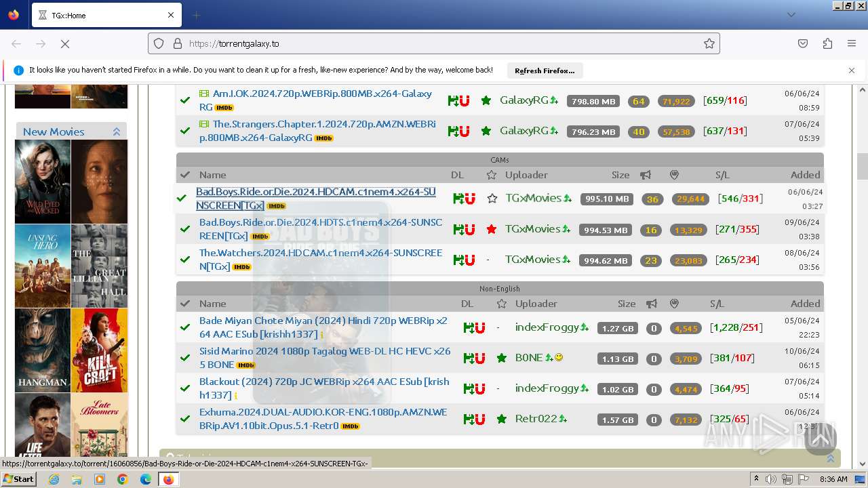Click download icon for The.Watchers row
The width and height of the screenshot is (868, 488).
459,260
